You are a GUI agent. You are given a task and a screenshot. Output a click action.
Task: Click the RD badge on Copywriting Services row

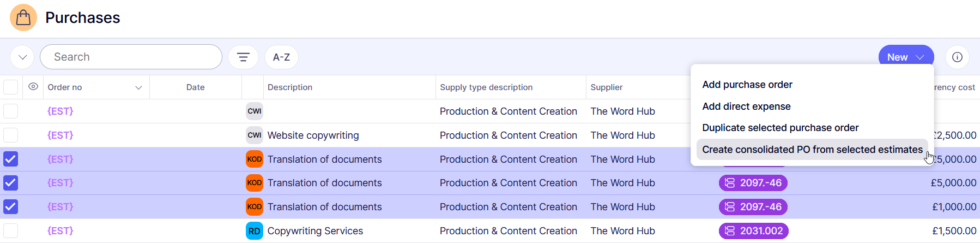(254, 231)
